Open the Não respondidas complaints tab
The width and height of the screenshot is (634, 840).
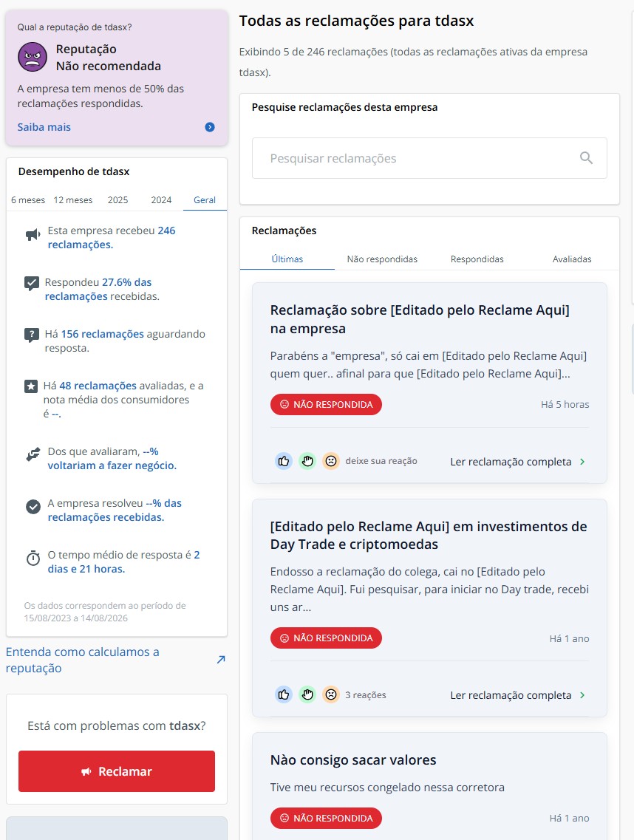[x=382, y=259]
